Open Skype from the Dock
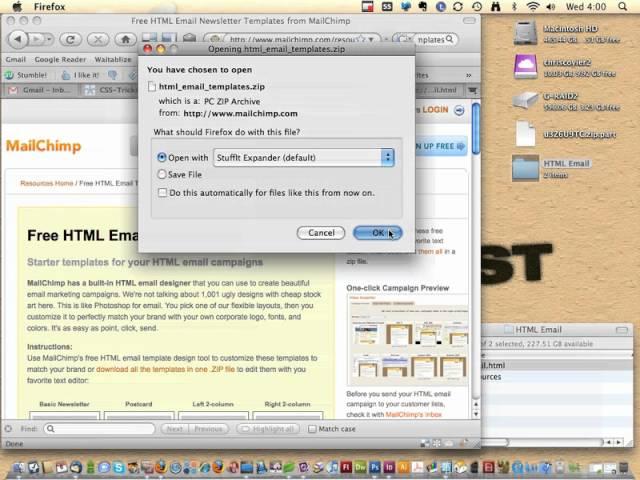The image size is (640, 480). [x=119, y=467]
